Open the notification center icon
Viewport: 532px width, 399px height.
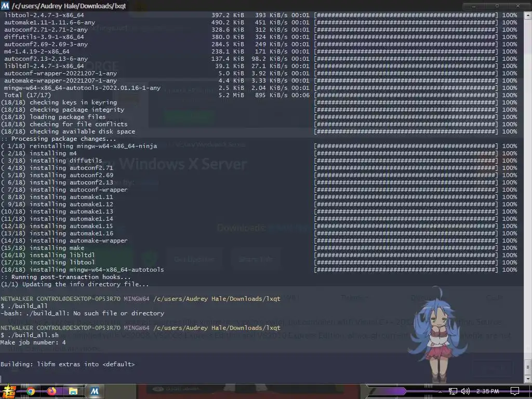pyautogui.click(x=515, y=391)
